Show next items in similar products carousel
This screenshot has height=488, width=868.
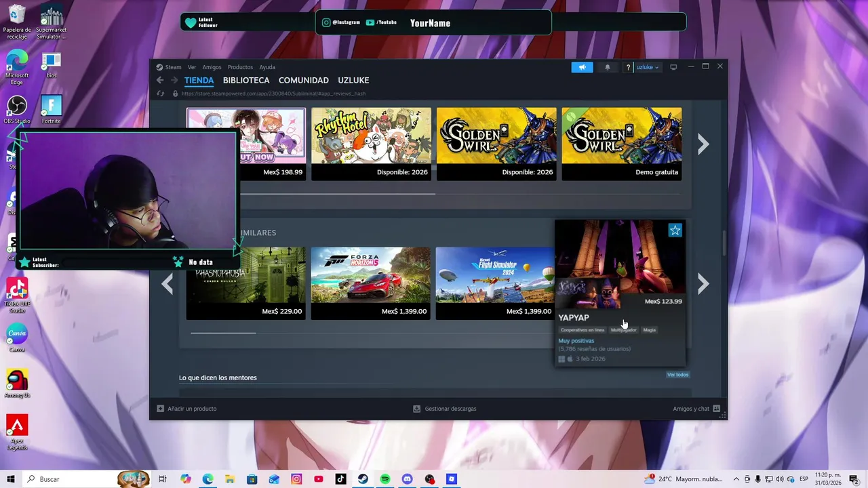703,284
